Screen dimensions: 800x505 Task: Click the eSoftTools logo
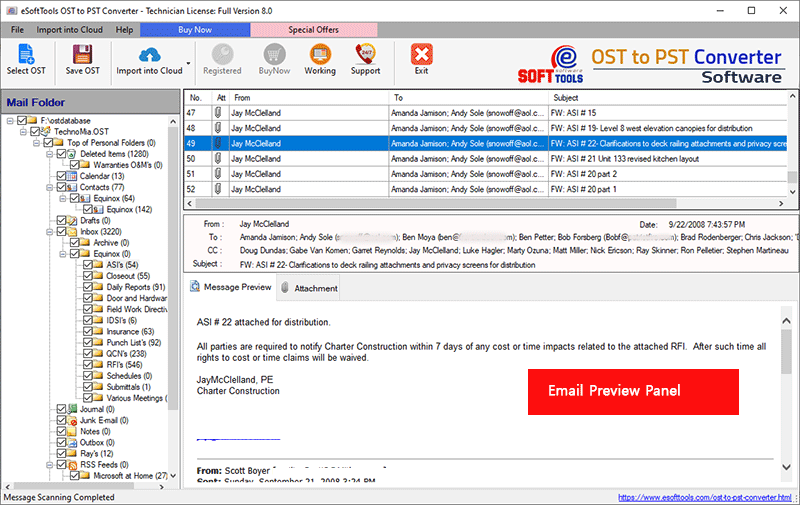[x=551, y=65]
